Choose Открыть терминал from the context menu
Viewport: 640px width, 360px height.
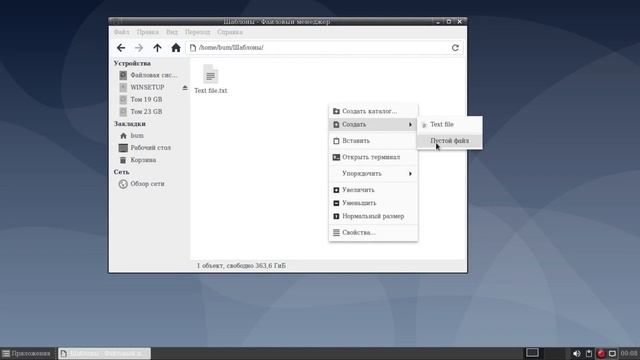373,157
